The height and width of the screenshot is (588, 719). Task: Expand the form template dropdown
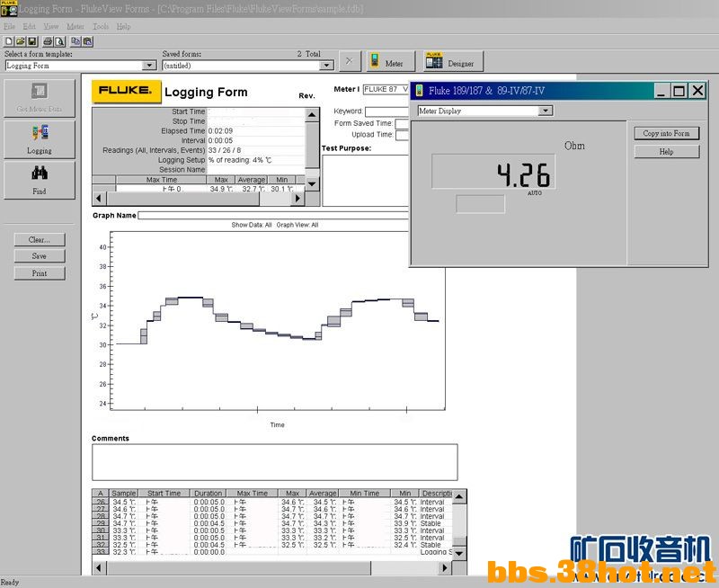(149, 66)
